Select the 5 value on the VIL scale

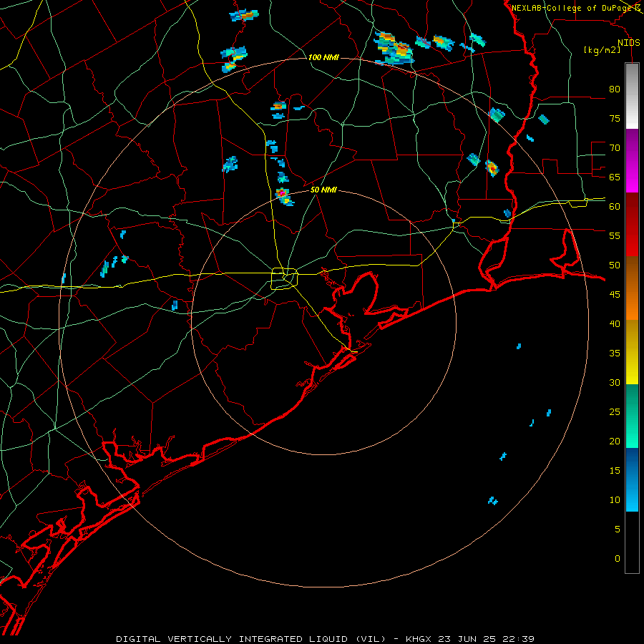(x=618, y=529)
